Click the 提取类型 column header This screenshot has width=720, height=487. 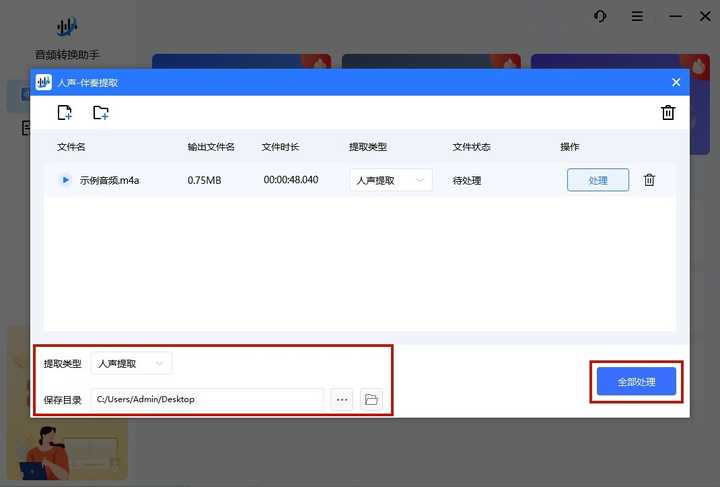(368, 147)
